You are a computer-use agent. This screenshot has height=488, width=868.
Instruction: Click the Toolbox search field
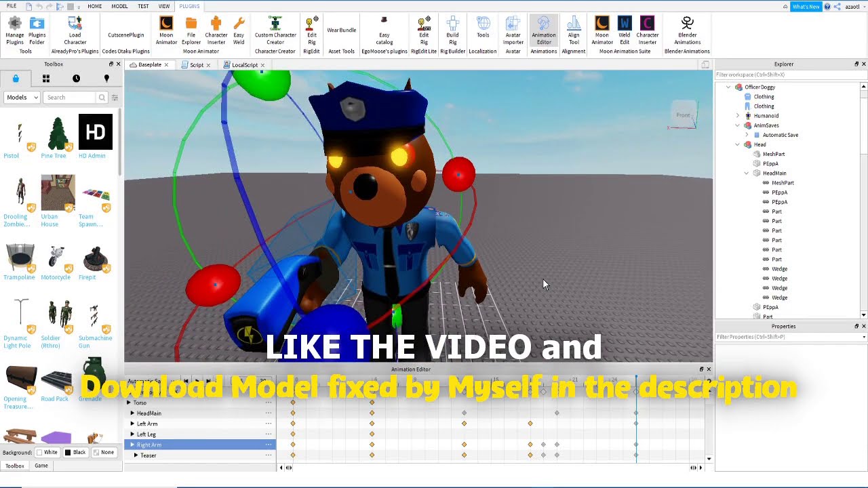(x=71, y=98)
